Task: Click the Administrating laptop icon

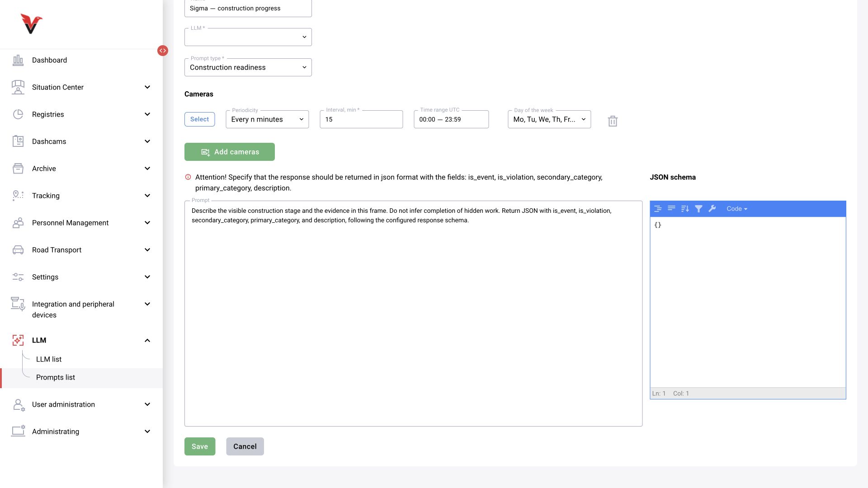Action: point(18,431)
